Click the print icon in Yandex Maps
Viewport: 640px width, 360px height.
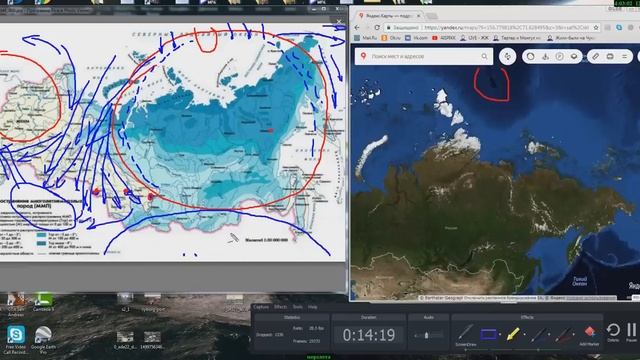coord(610,56)
